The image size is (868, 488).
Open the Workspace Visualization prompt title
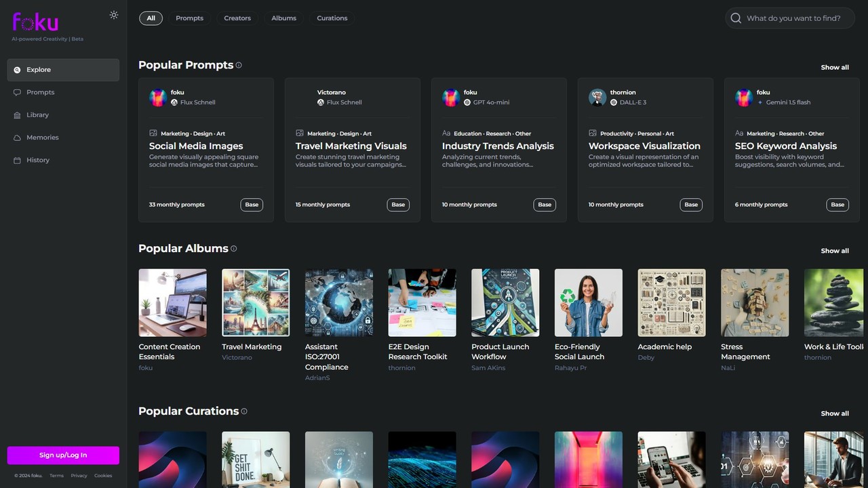point(644,146)
